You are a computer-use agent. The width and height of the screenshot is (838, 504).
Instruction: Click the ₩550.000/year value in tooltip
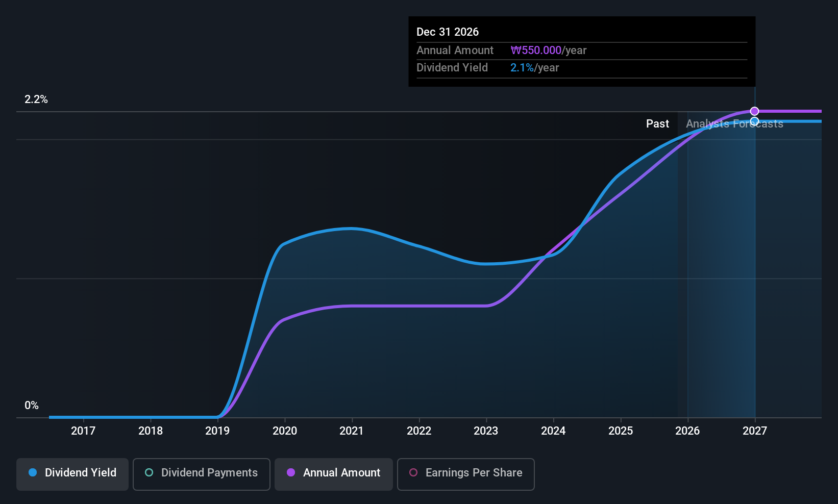pos(548,51)
